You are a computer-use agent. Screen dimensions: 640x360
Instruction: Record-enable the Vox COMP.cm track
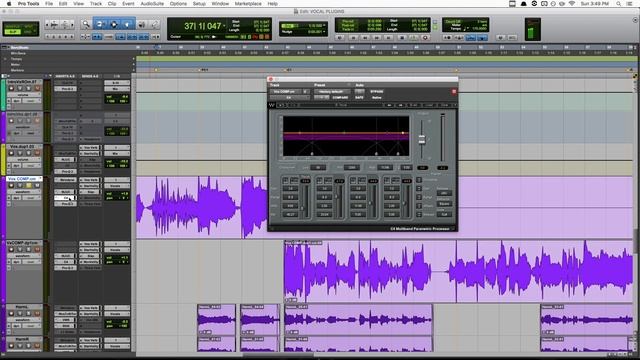[x=11, y=186]
